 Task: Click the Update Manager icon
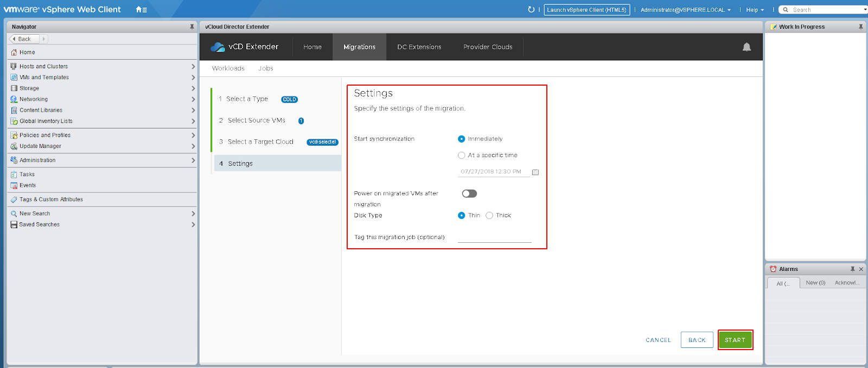pos(14,146)
